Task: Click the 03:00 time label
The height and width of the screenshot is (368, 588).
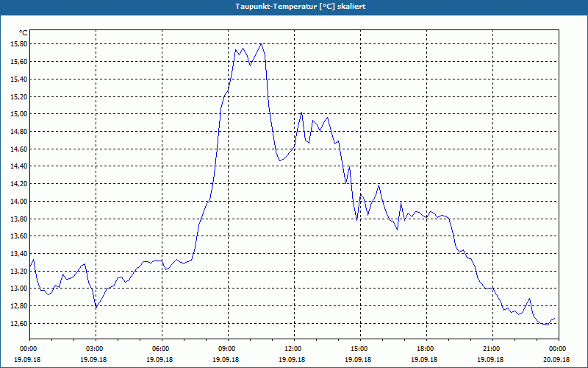Action: [96, 349]
